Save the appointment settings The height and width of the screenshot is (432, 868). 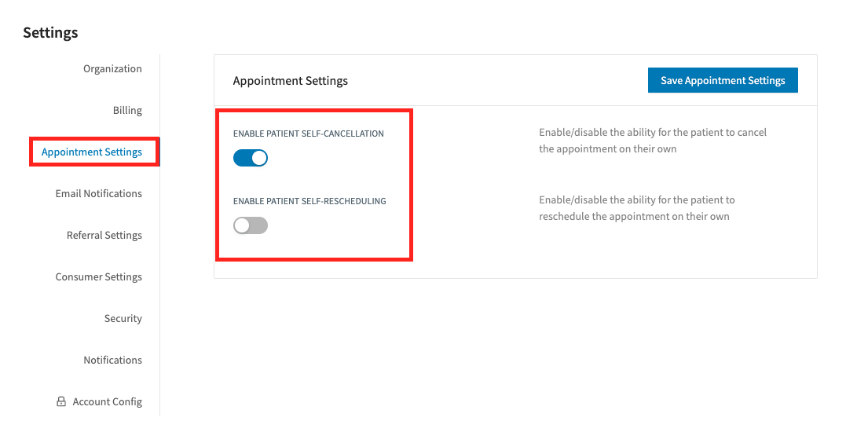[x=723, y=80]
